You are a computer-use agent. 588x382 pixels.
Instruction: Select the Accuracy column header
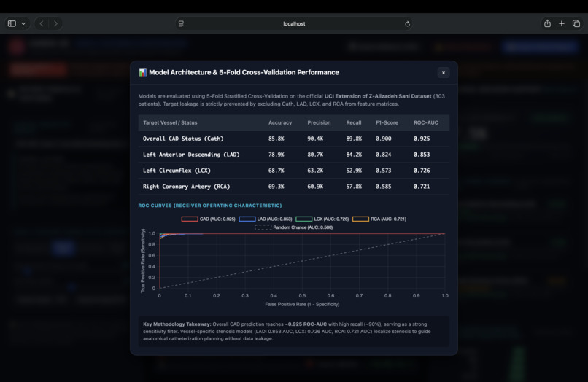(279, 122)
